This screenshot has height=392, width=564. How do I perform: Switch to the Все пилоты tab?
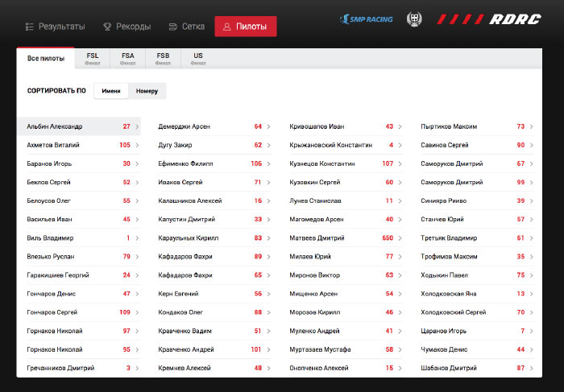click(x=46, y=59)
